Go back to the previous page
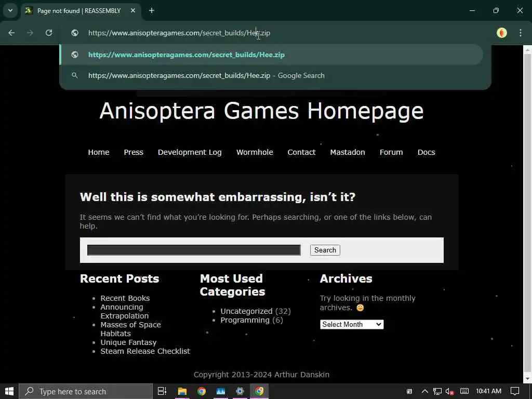This screenshot has width=532, height=399. tap(11, 33)
